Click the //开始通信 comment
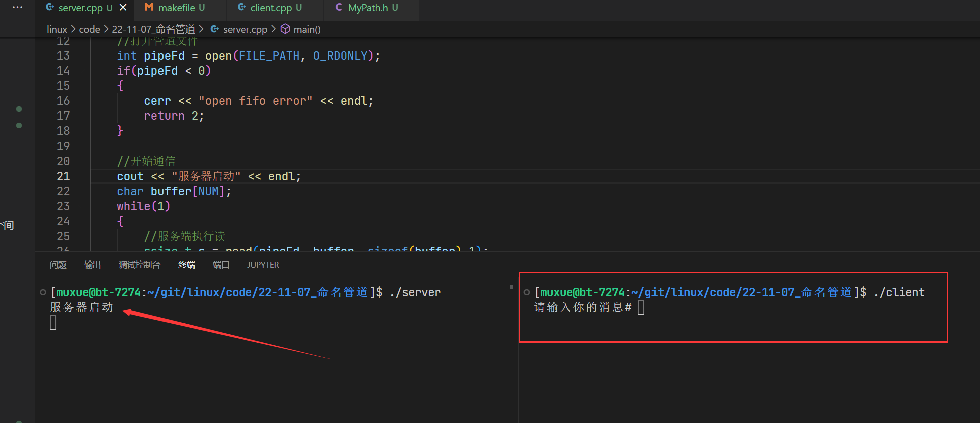This screenshot has height=423, width=980. [146, 161]
